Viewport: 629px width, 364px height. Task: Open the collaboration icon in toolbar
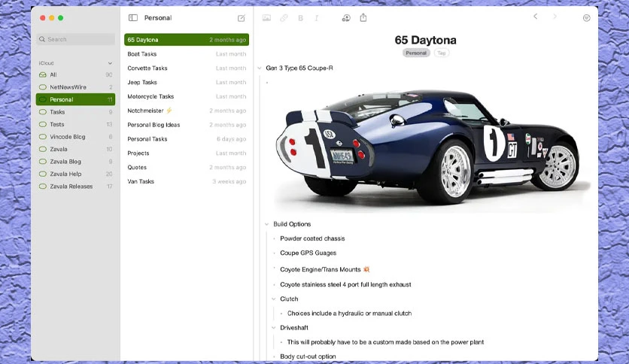(346, 17)
